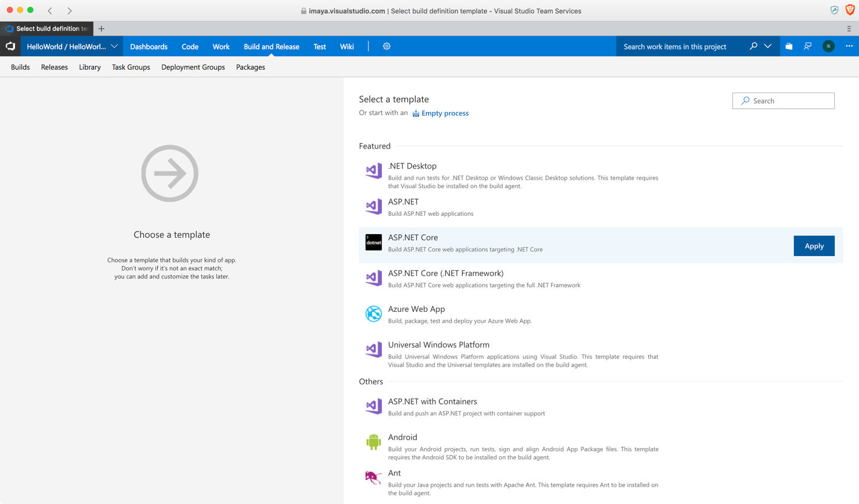
Task: Go forward with browser forward arrow
Action: coord(69,10)
